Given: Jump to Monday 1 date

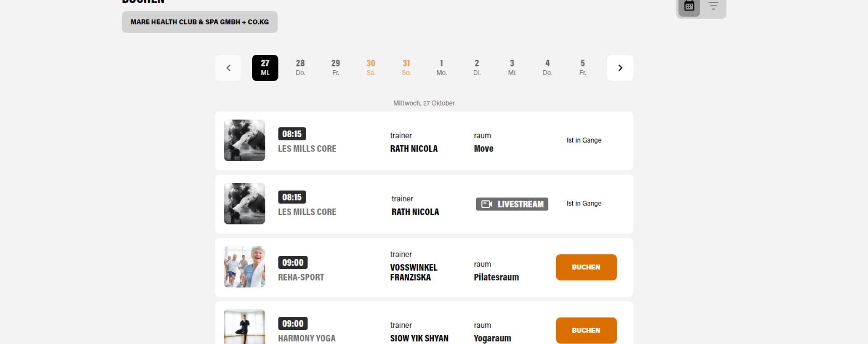Looking at the screenshot, I should coord(441,68).
